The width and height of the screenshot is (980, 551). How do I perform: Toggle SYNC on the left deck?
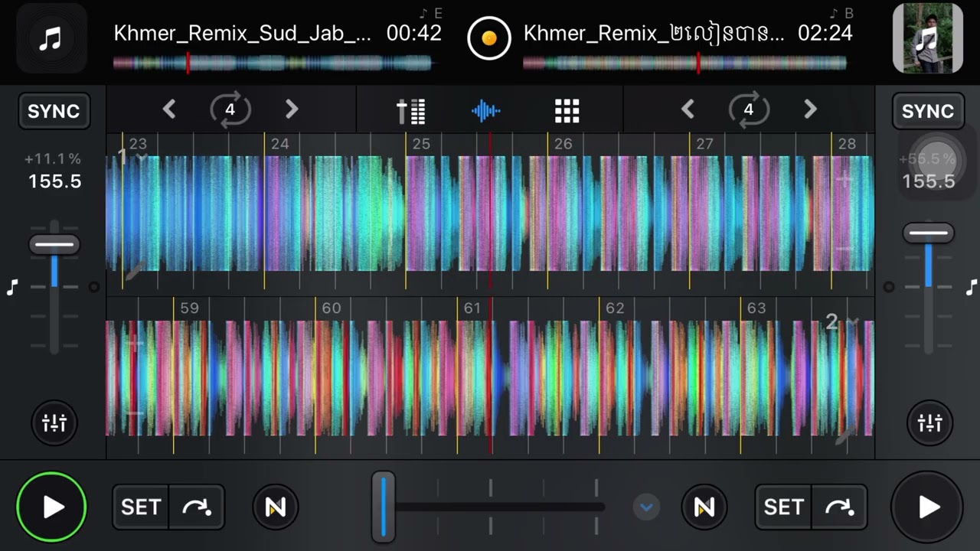[x=54, y=111]
